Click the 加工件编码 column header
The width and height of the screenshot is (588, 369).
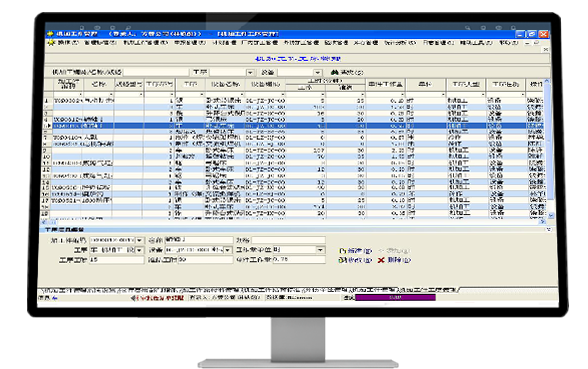(68, 84)
